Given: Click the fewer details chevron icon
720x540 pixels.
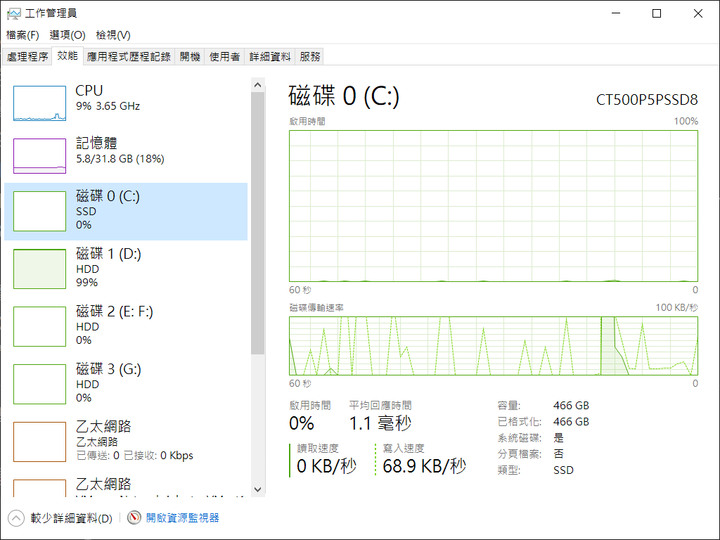Looking at the screenshot, I should 16,518.
